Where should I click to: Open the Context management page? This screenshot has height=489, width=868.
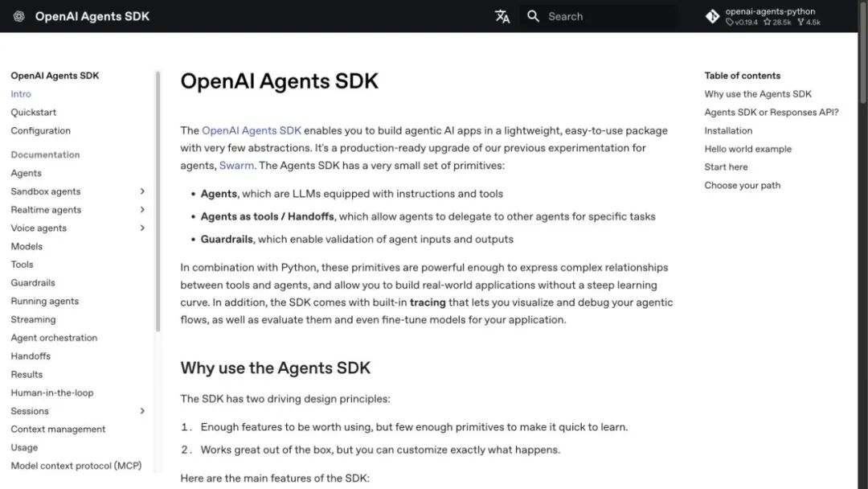[x=58, y=429]
